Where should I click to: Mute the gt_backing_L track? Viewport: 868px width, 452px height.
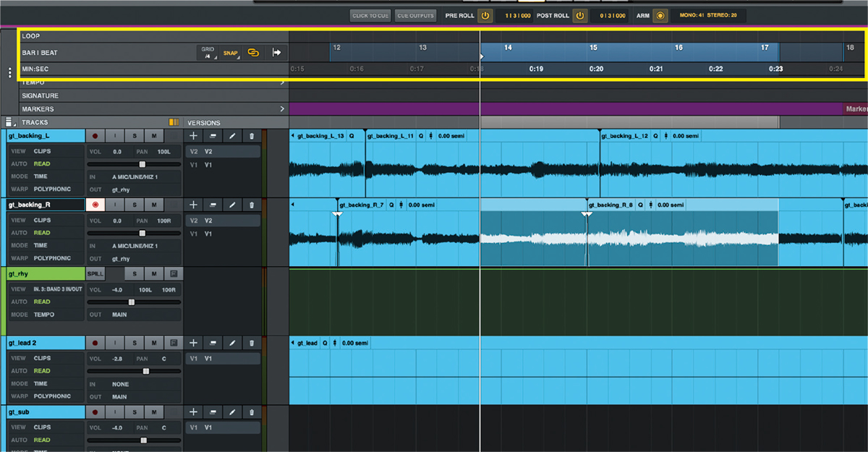pyautogui.click(x=153, y=136)
